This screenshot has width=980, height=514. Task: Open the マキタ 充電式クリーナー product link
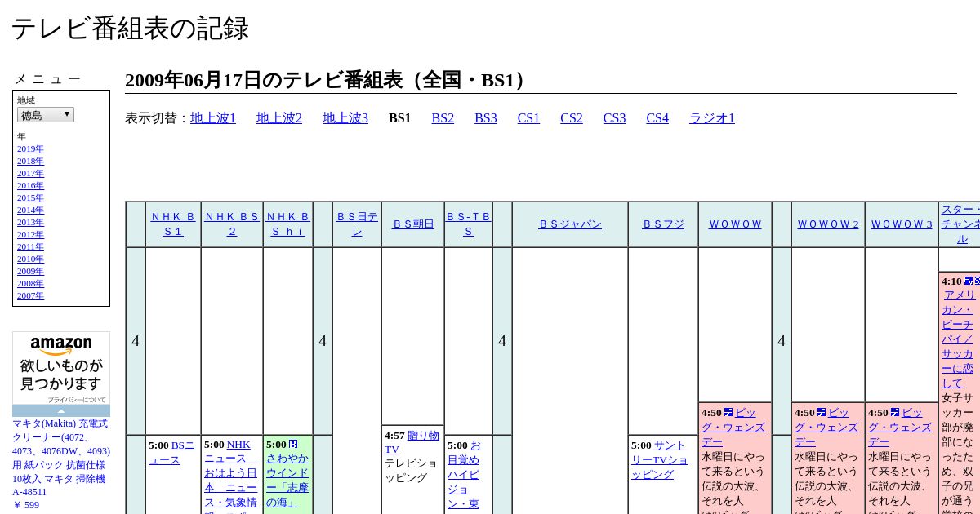[61, 458]
